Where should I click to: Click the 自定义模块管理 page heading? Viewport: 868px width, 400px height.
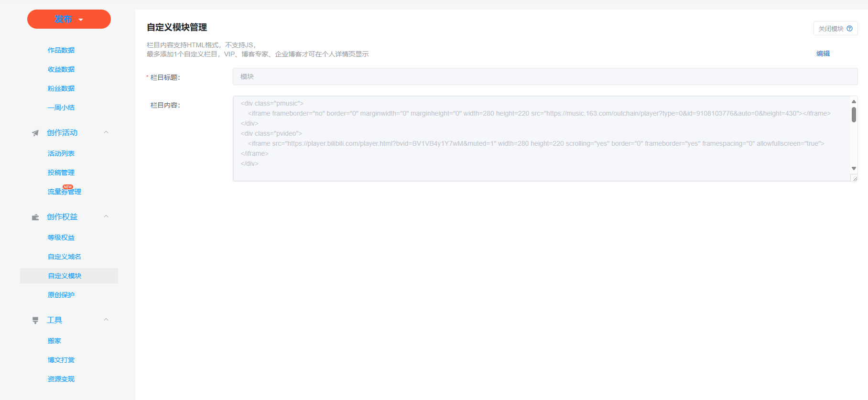tap(177, 27)
